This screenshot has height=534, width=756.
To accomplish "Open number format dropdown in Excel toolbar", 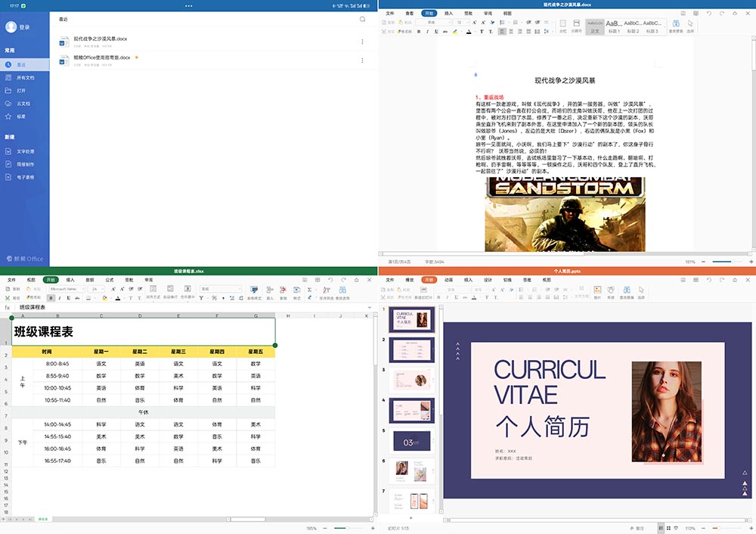I will pyautogui.click(x=220, y=289).
